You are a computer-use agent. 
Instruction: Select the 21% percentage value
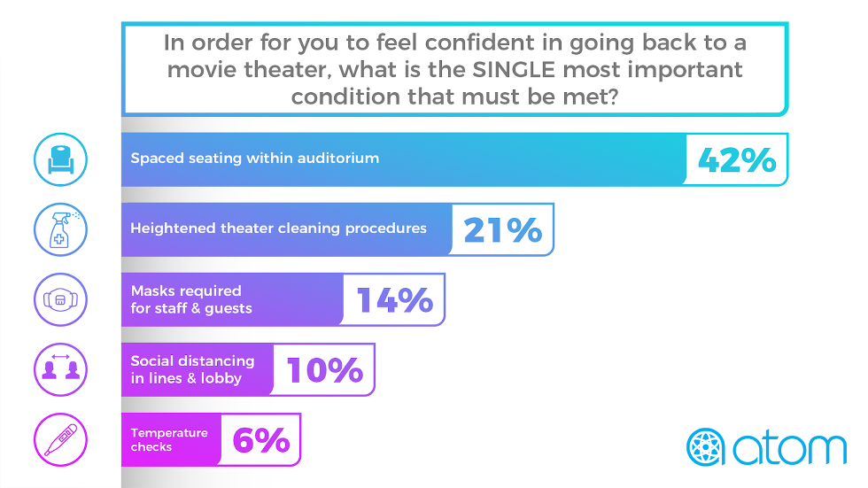coord(502,230)
